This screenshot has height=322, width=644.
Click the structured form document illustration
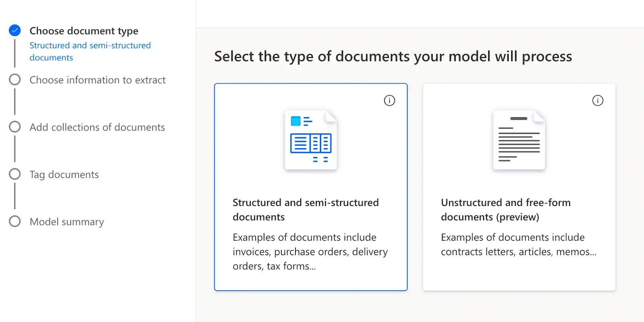(x=311, y=140)
